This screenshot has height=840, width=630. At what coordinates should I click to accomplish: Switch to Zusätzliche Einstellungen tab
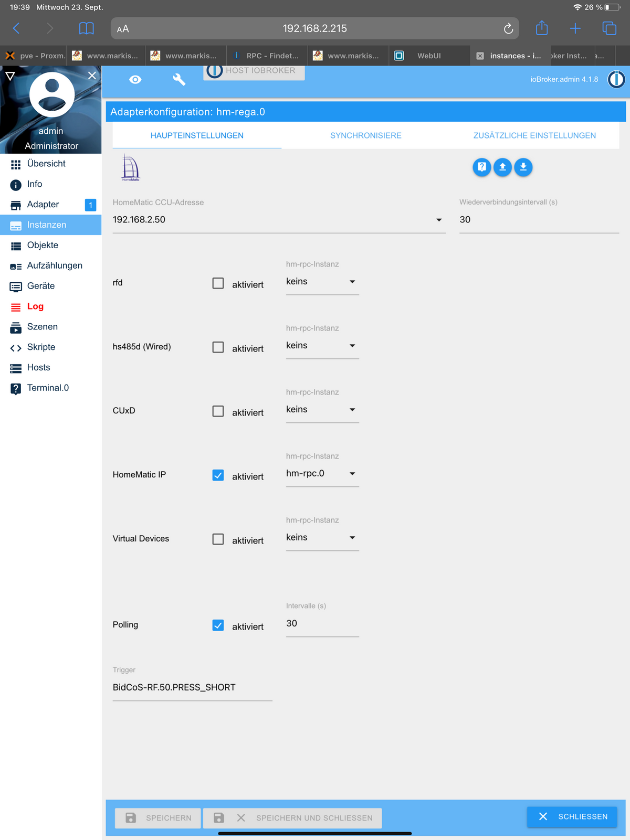[534, 135]
